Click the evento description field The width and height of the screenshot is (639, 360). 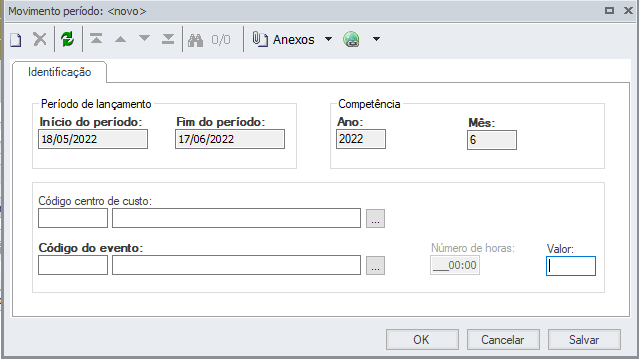tap(236, 265)
